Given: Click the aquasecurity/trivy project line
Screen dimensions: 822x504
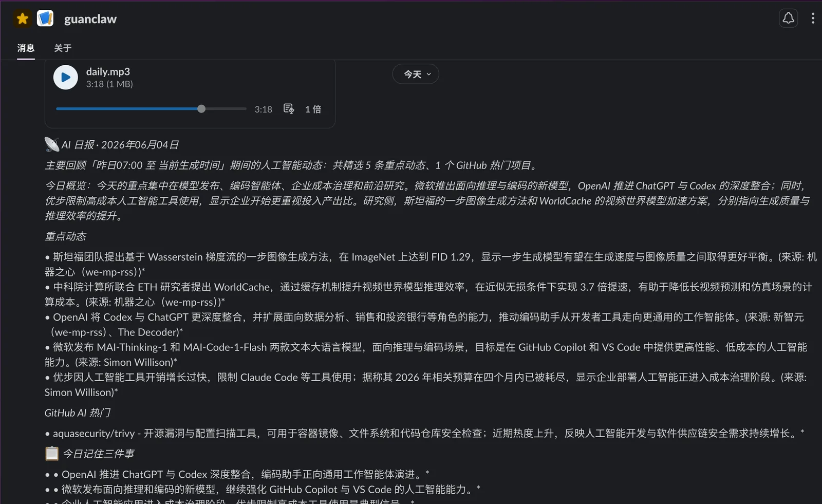Looking at the screenshot, I should tap(424, 433).
